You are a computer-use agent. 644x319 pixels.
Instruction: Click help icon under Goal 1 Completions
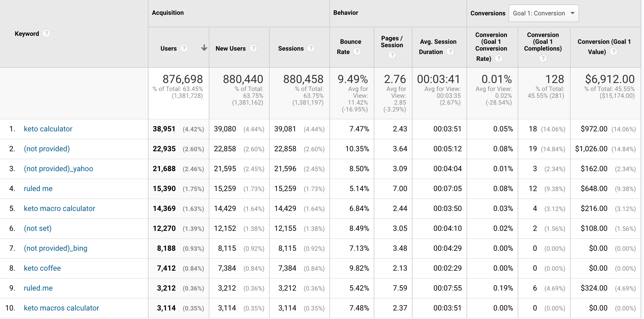(x=543, y=58)
